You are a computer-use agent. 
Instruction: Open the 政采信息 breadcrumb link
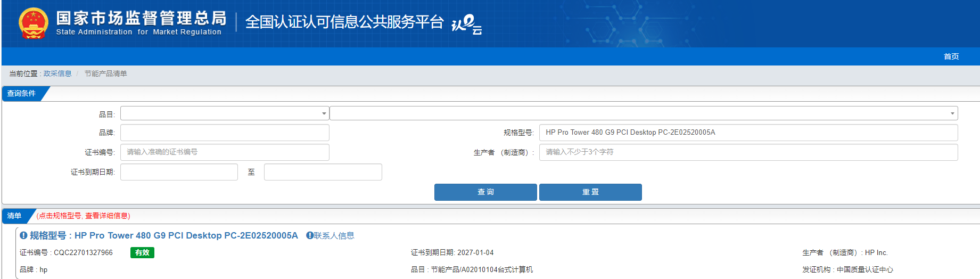pyautogui.click(x=57, y=73)
